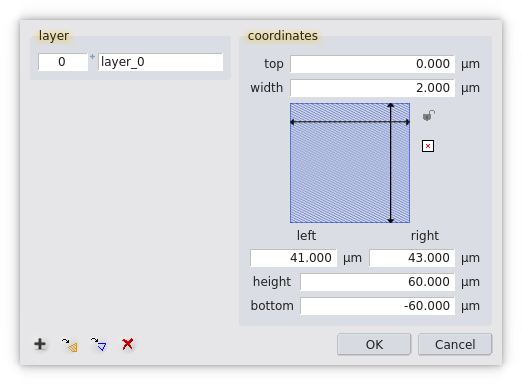522x385 pixels.
Task: Click the horizontal width arrow in the preview
Action: (x=350, y=122)
